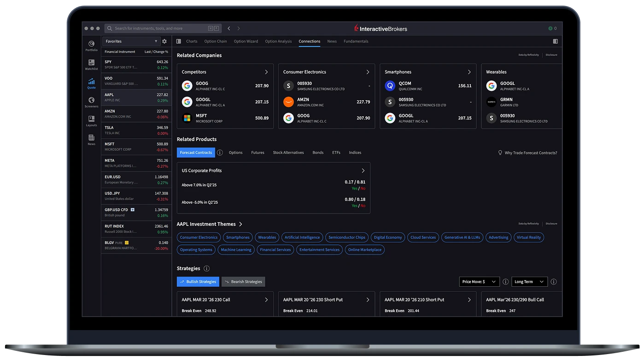The height and width of the screenshot is (361, 644).
Task: Select the Futures product tab
Action: tap(258, 153)
